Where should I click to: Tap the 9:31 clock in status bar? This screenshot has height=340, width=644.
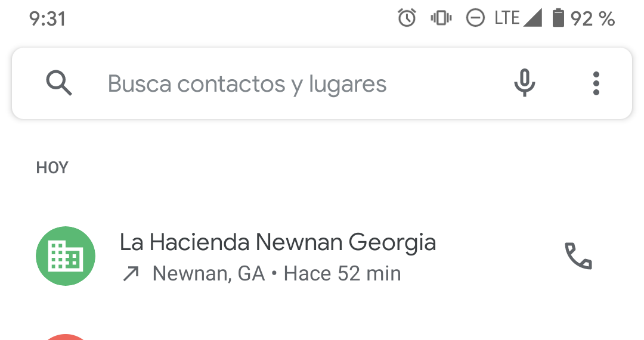point(47,18)
